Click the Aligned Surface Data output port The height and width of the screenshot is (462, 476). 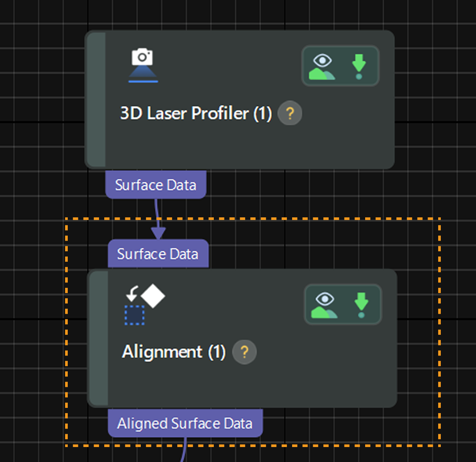(185, 423)
